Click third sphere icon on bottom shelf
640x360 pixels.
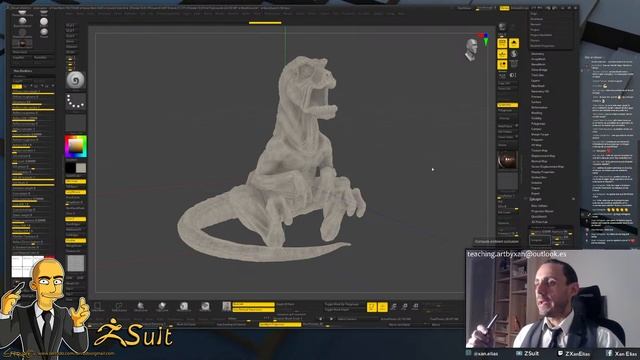(140, 306)
